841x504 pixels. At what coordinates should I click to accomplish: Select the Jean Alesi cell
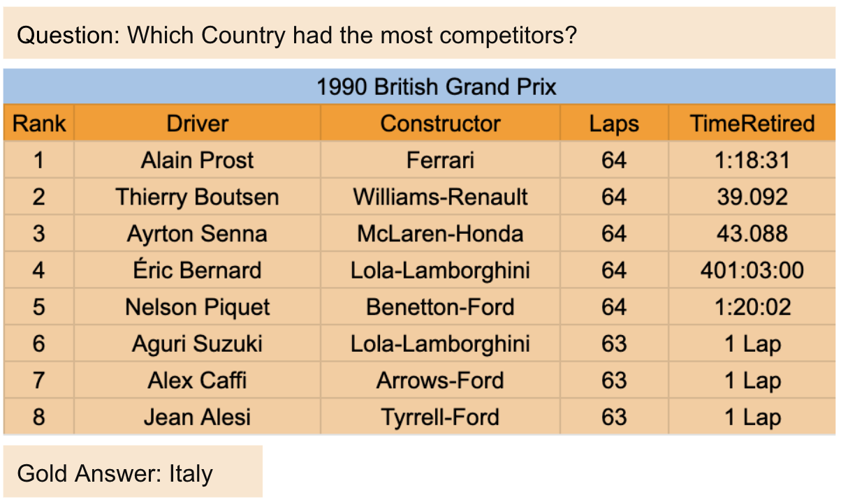(197, 417)
